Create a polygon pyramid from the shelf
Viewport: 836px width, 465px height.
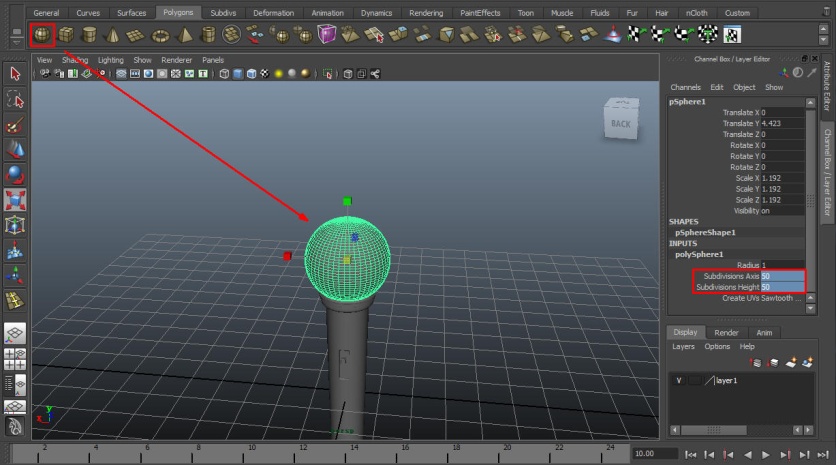click(x=184, y=35)
